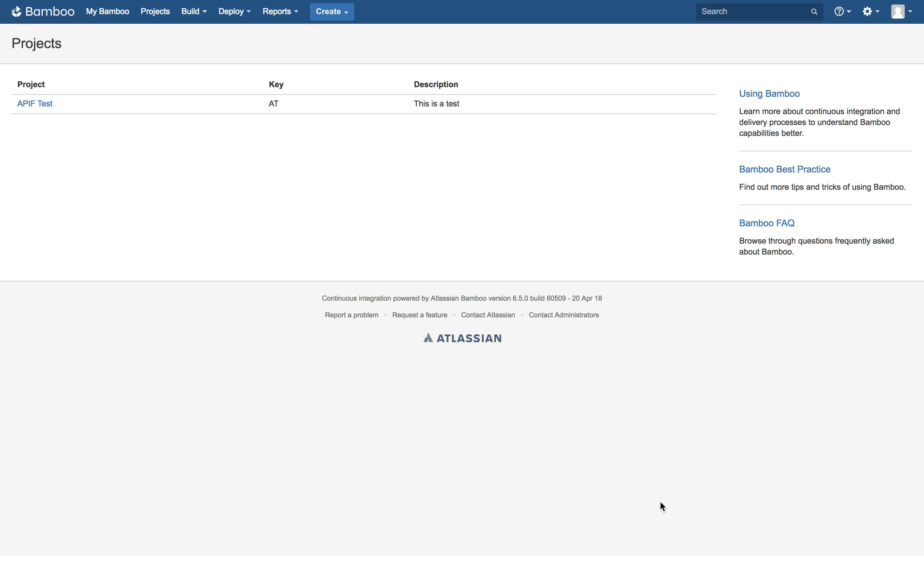Click the search magnifier icon
The width and height of the screenshot is (924, 577).
pyautogui.click(x=814, y=12)
